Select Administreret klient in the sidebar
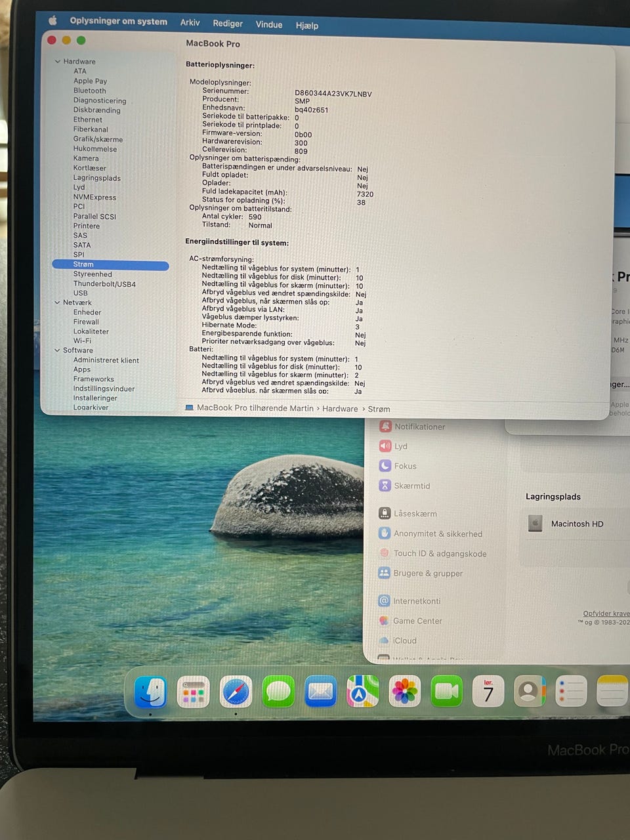This screenshot has height=840, width=630. click(x=106, y=360)
